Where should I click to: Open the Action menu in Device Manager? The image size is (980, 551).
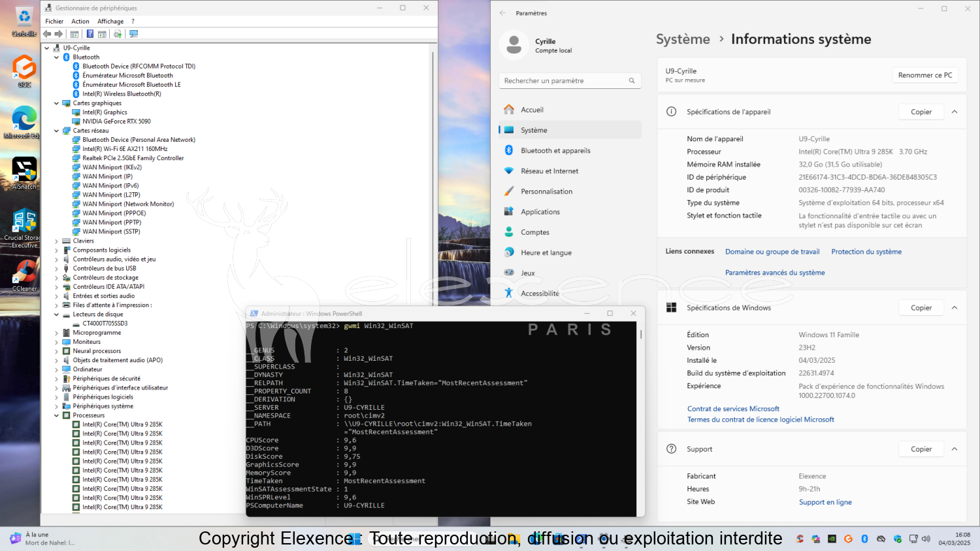pyautogui.click(x=80, y=22)
